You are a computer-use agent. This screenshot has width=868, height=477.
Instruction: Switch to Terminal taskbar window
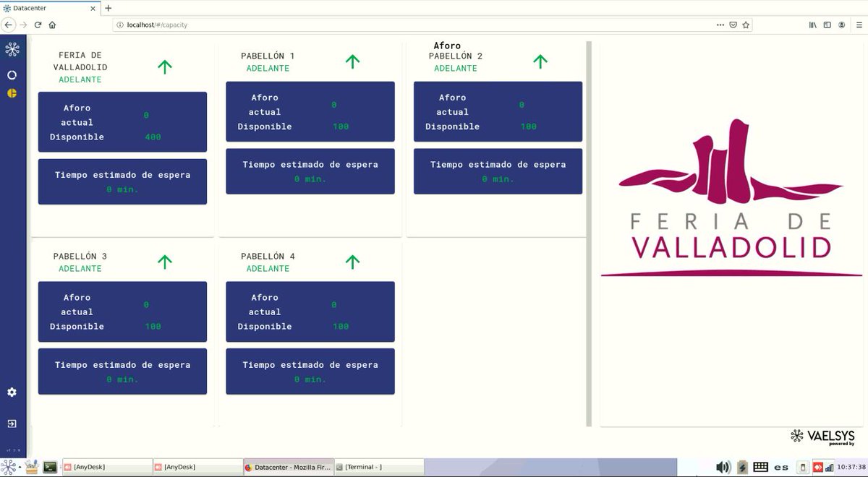pos(379,468)
